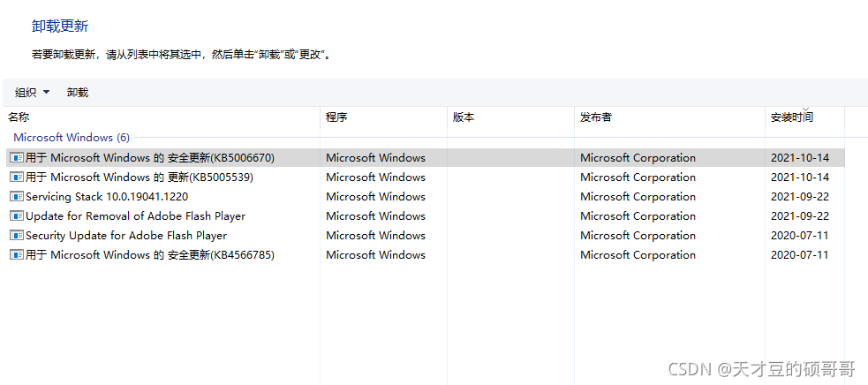The height and width of the screenshot is (385, 868).
Task: Click program cell of the KB5005539 row
Action: coord(375,177)
